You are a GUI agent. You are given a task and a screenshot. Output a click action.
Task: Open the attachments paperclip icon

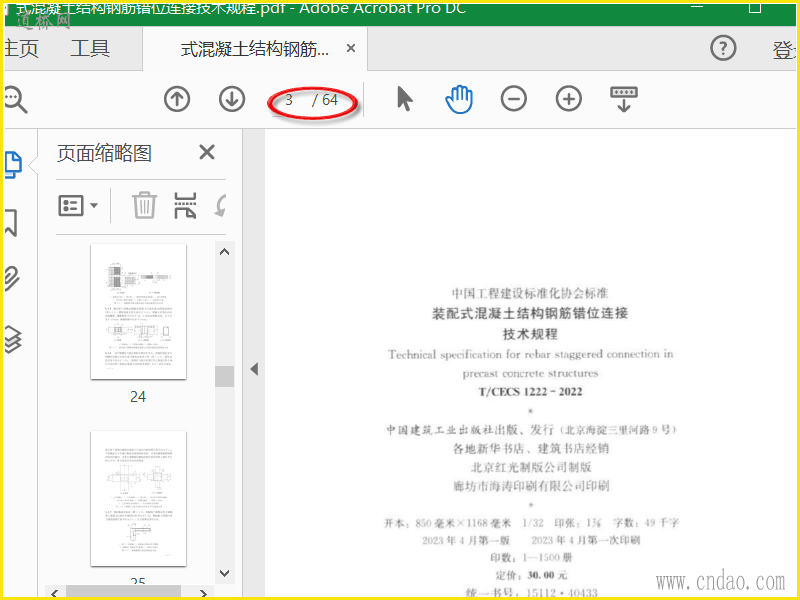12,279
